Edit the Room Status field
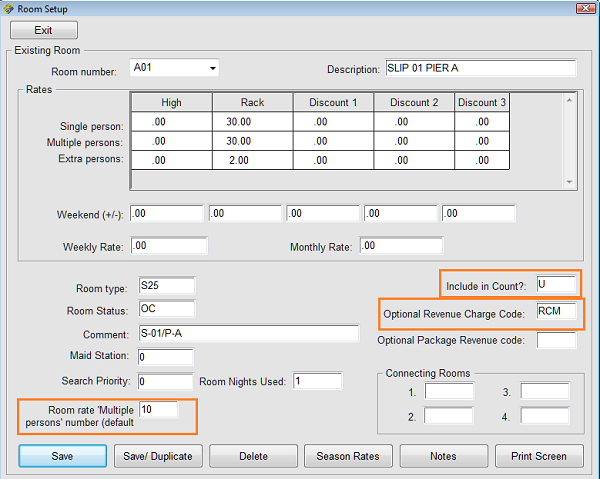 click(167, 309)
